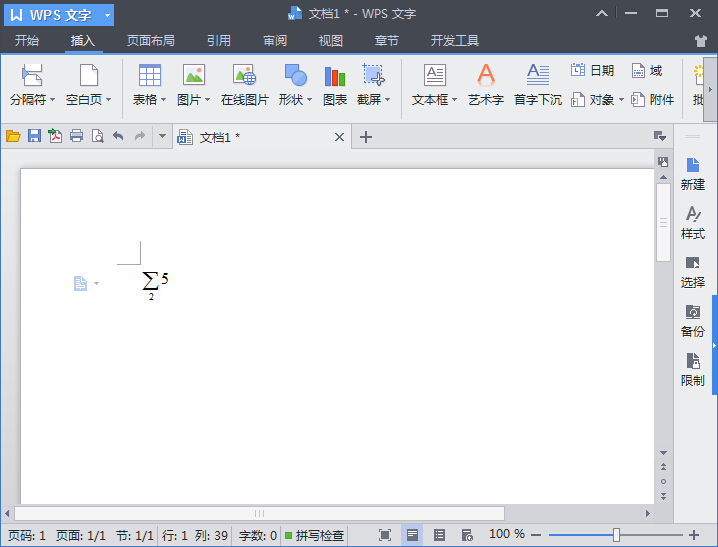Image resolution: width=718 pixels, height=547 pixels.
Task: Toggle 拼写检查 spell check in status bar
Action: coord(314,535)
